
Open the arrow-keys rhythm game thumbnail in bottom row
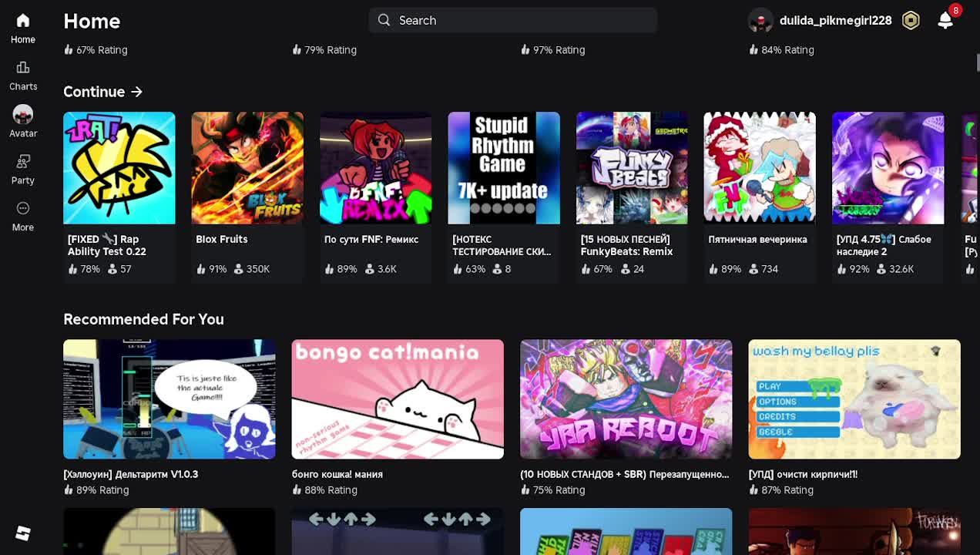coord(398,531)
